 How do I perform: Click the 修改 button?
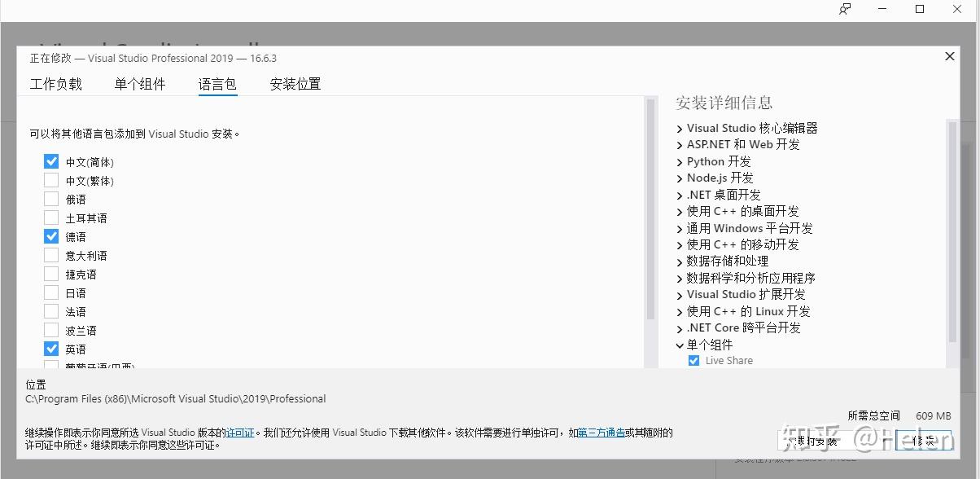921,441
